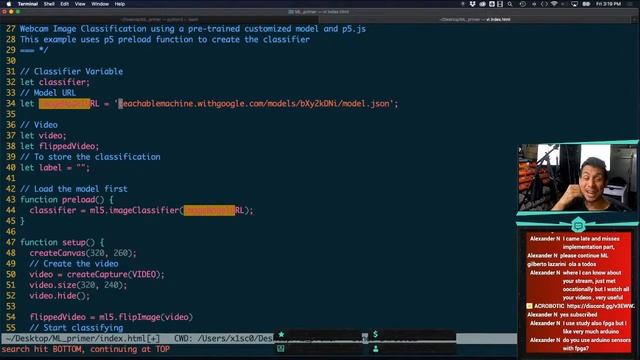This screenshot has height=360, width=640.
Task: Click the Dropbox menu bar icon
Action: pyautogui.click(x=473, y=4)
